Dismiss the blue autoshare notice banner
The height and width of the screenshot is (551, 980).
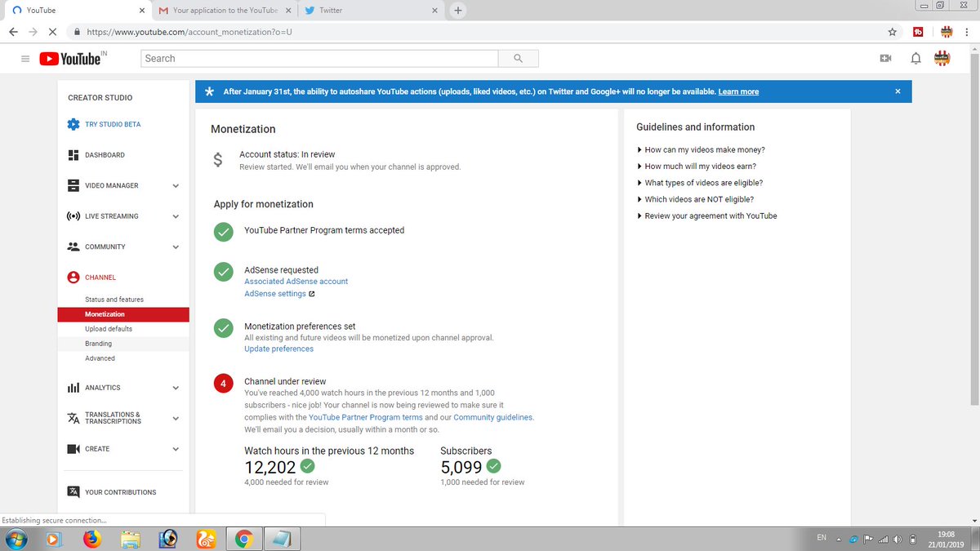pyautogui.click(x=898, y=91)
